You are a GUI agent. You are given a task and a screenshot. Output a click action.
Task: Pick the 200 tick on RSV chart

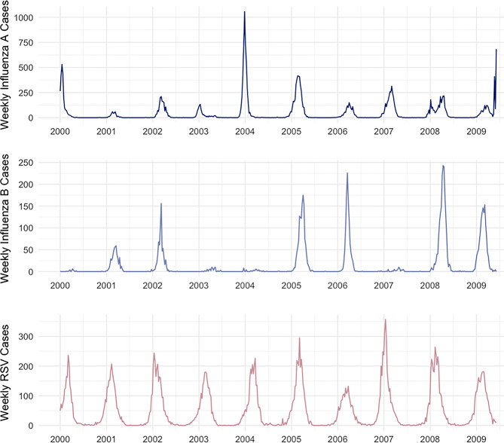coord(26,366)
